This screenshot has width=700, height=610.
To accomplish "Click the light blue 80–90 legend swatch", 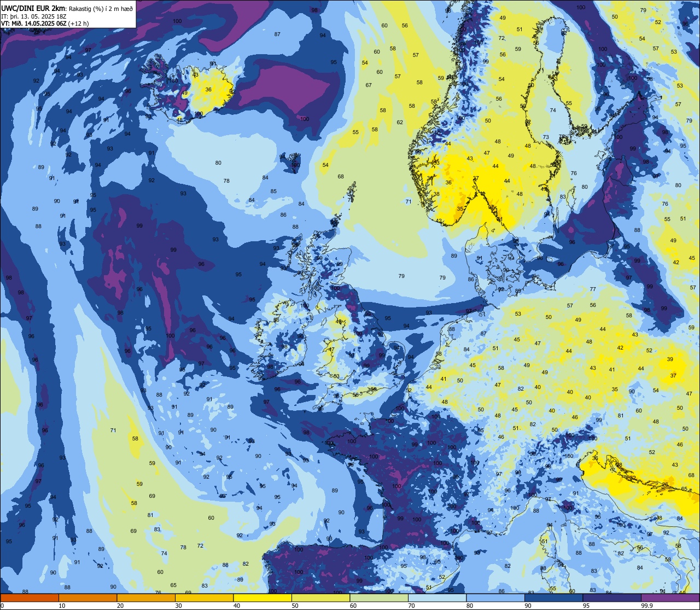I will (495, 598).
